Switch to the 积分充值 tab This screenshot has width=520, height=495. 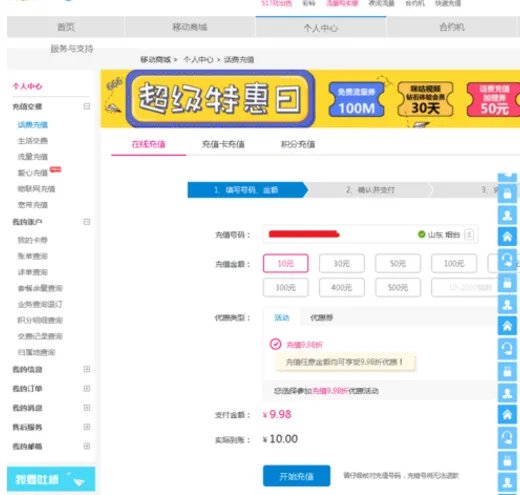(298, 144)
